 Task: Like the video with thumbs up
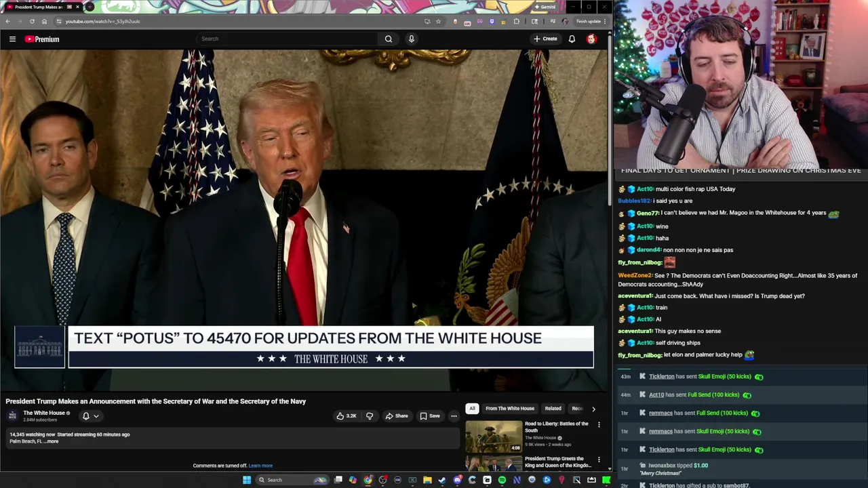(x=347, y=416)
